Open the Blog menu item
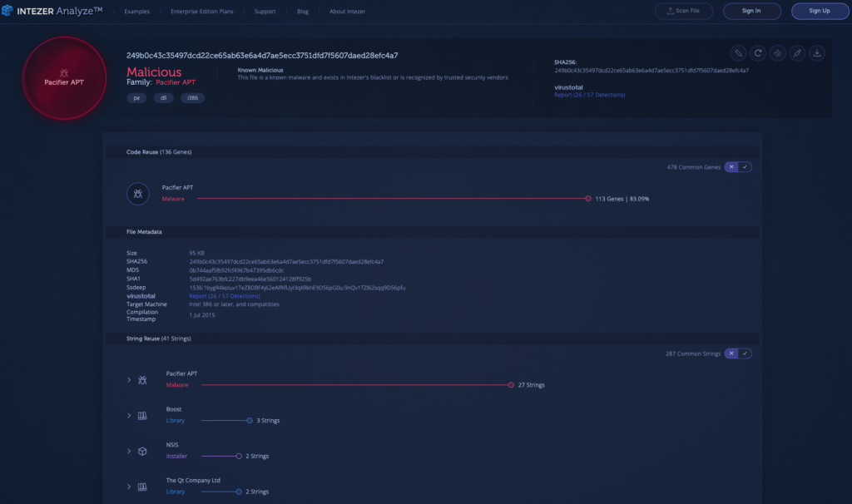This screenshot has height=504, width=852. click(302, 12)
